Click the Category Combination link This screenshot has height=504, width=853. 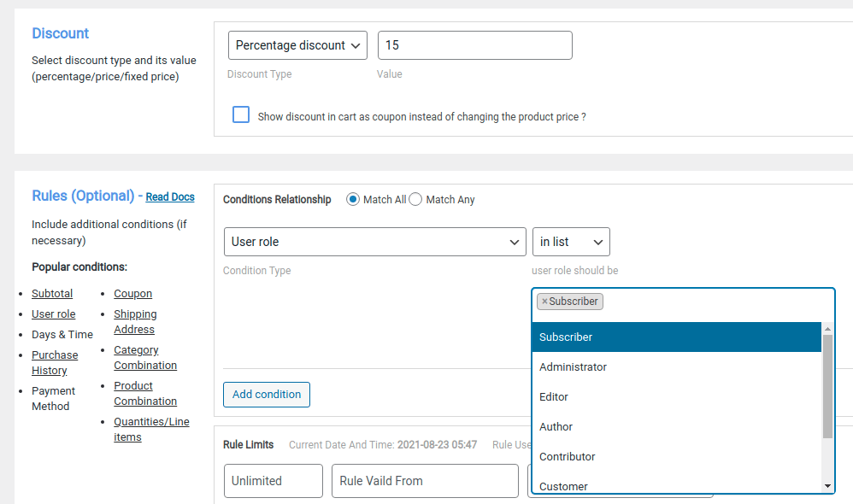tap(145, 358)
